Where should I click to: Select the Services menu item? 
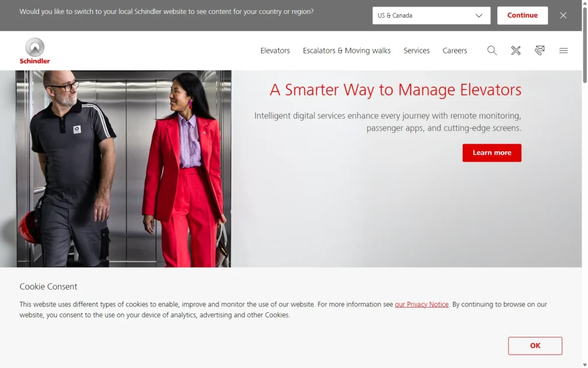pyautogui.click(x=416, y=51)
